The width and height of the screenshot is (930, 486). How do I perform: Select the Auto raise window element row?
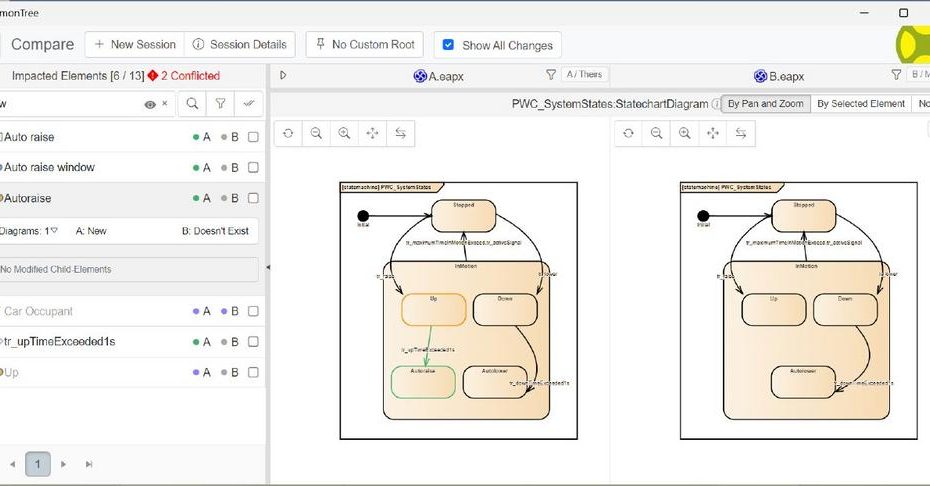132,167
